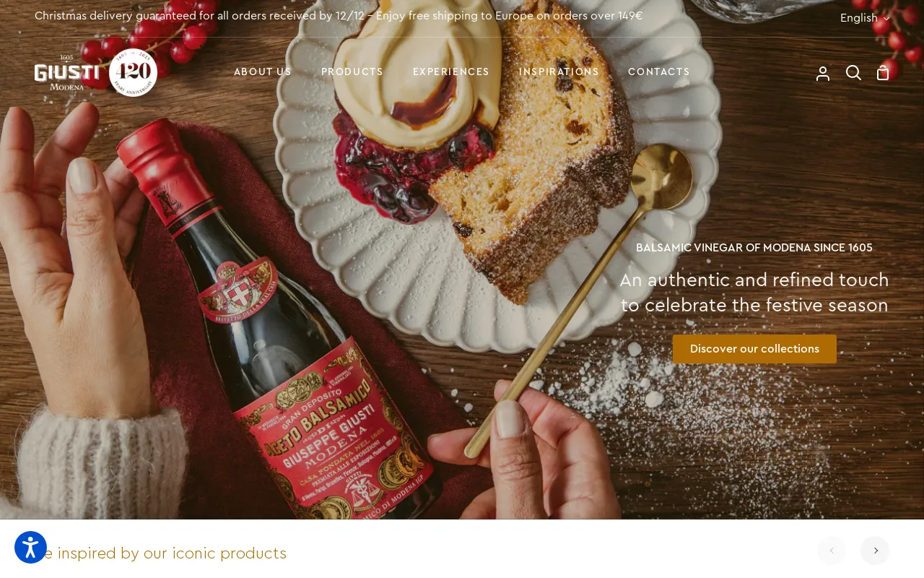Image resolution: width=924 pixels, height=578 pixels.
Task: Go to next iconic products slide
Action: [x=875, y=551]
